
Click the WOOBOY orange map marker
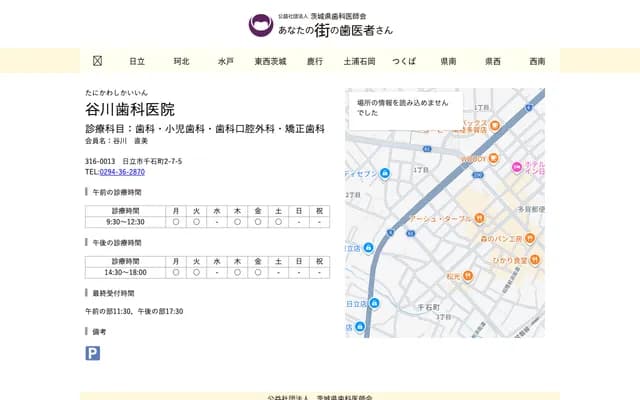tap(491, 157)
